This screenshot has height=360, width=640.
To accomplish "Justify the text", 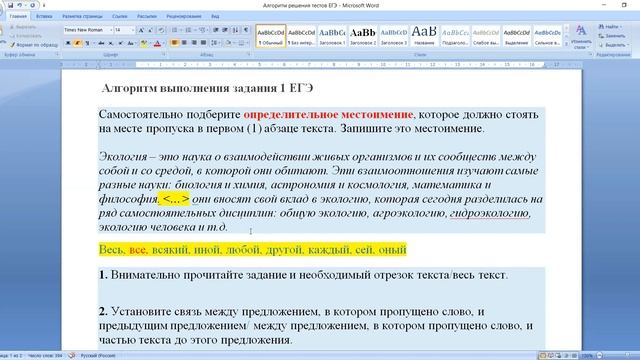I will point(203,43).
